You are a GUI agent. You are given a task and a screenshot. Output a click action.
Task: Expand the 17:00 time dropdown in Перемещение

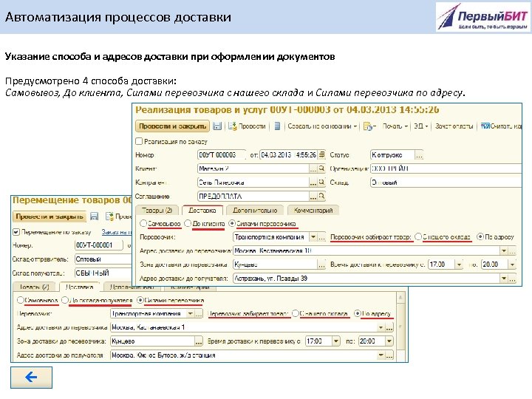(x=336, y=341)
